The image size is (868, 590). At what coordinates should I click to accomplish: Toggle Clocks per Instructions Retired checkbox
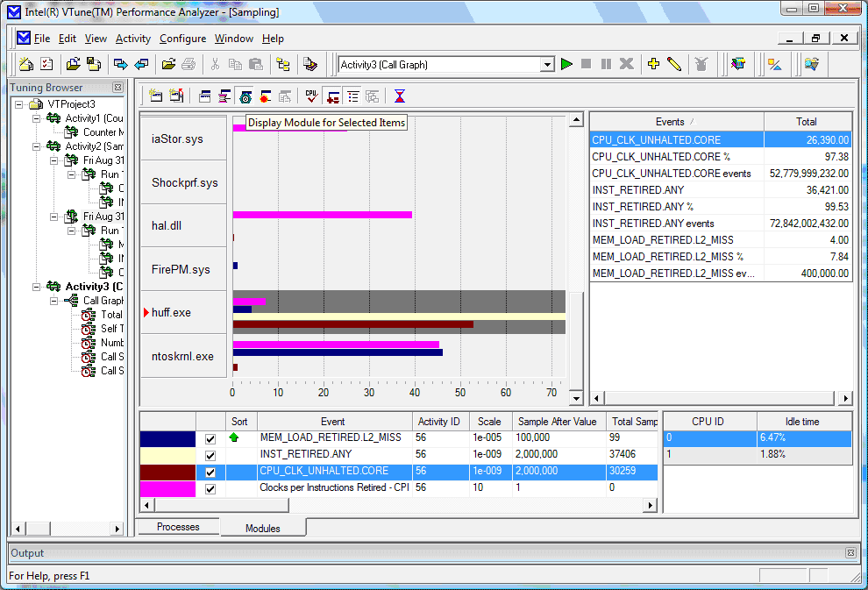pos(210,488)
